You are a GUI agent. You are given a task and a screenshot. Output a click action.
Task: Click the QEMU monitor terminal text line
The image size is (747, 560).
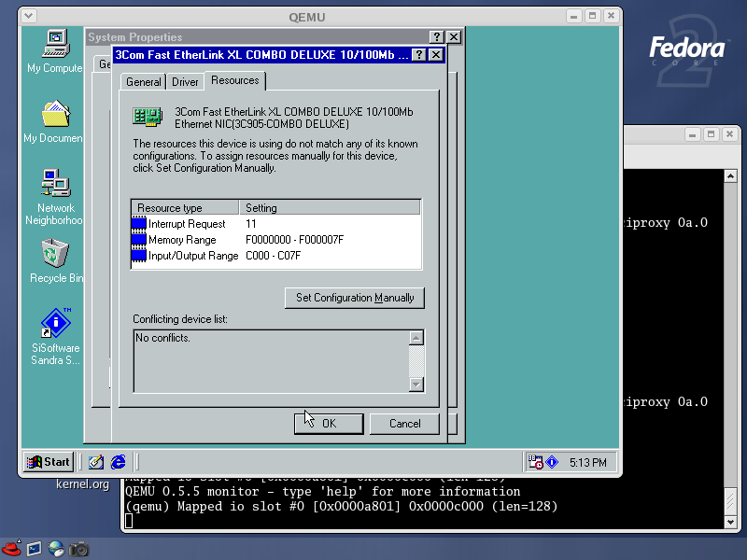coord(322,491)
